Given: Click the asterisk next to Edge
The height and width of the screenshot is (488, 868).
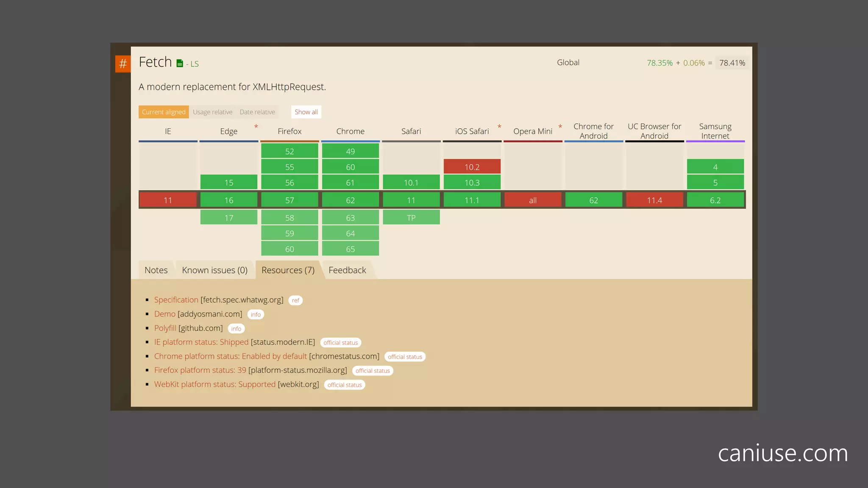Looking at the screenshot, I should pos(256,127).
